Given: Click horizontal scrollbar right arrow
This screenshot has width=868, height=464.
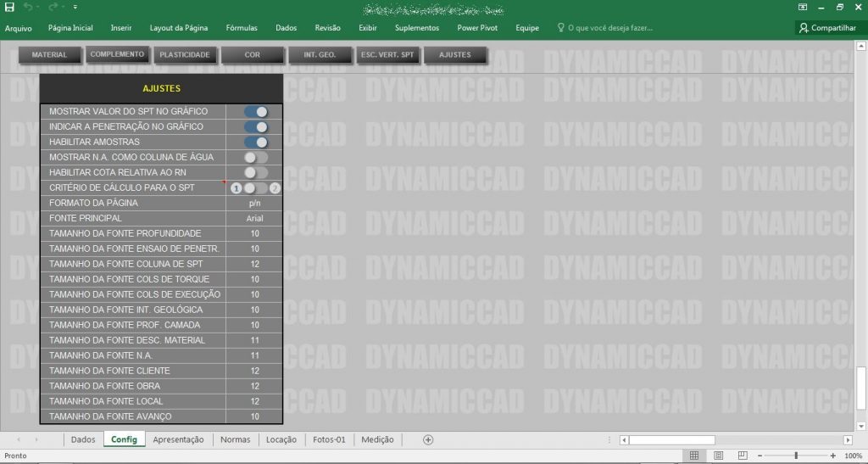Looking at the screenshot, I should click(x=848, y=440).
